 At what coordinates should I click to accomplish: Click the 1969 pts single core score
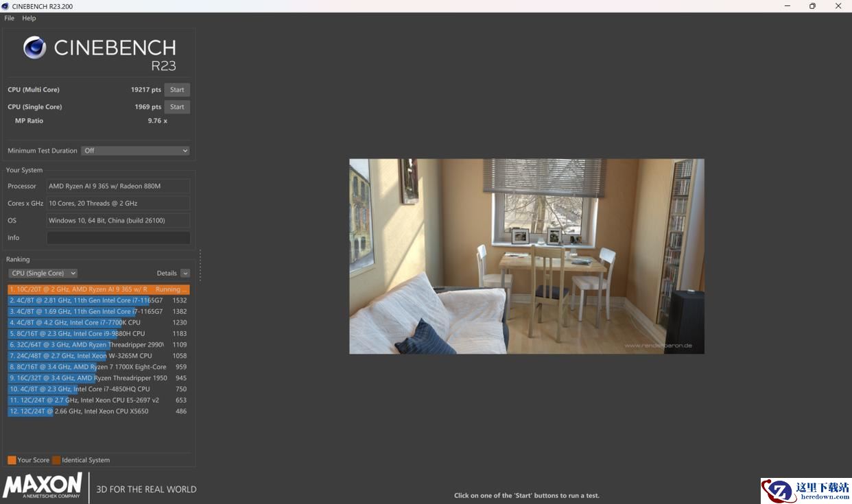148,107
